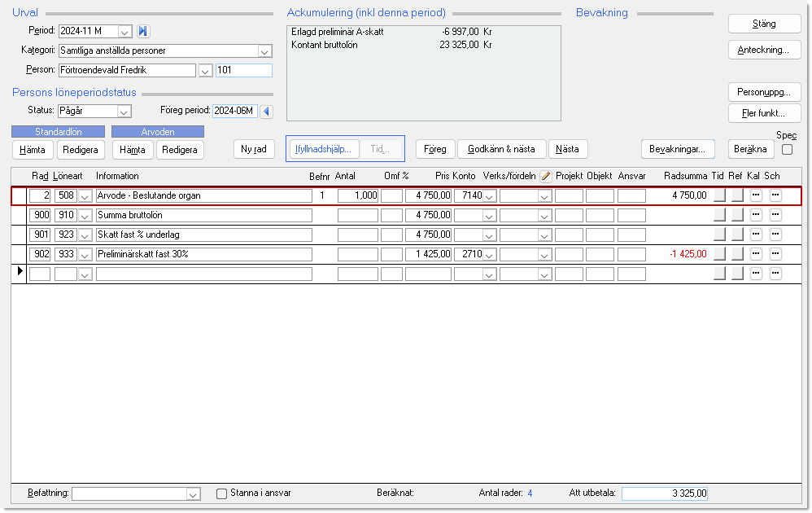Add a new row with Ny rad

(x=254, y=149)
